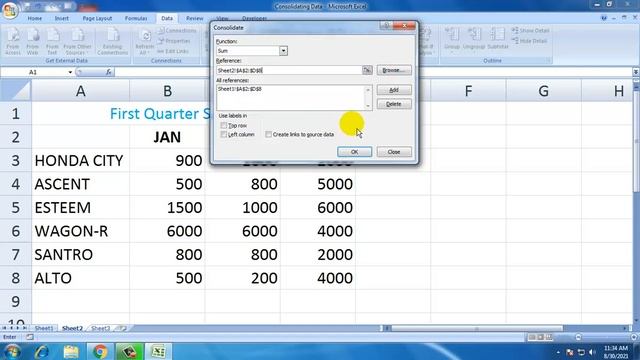640x360 pixels.
Task: Open the Home ribbon tab
Action: tap(35, 18)
